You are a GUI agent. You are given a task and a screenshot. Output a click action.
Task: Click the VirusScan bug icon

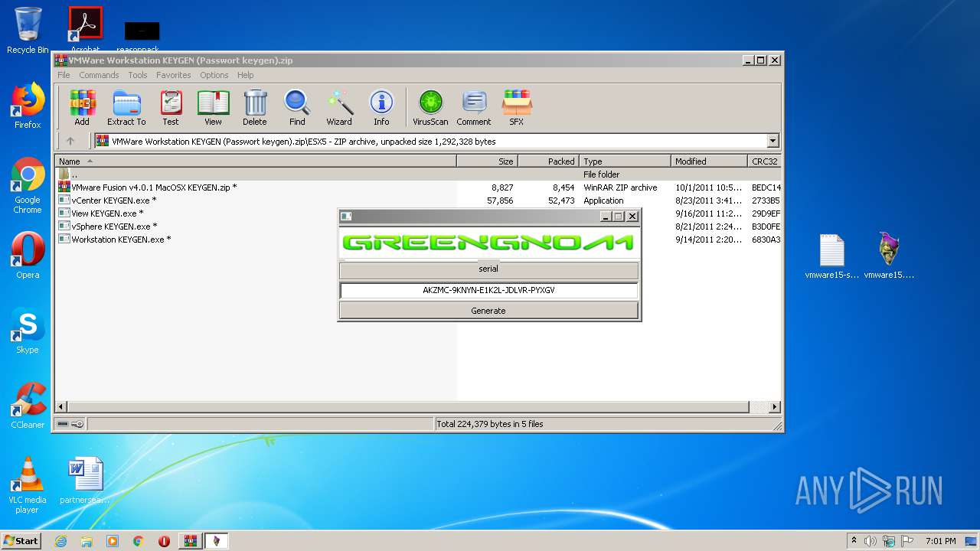[x=430, y=107]
